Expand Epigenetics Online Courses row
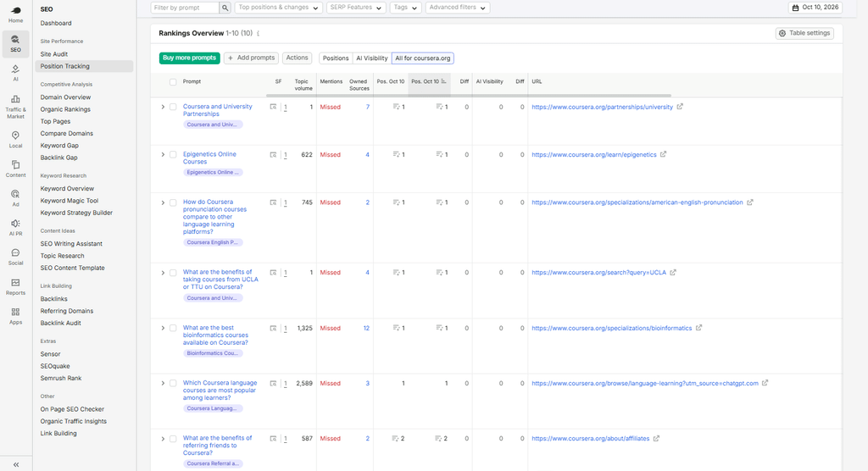 163,154
